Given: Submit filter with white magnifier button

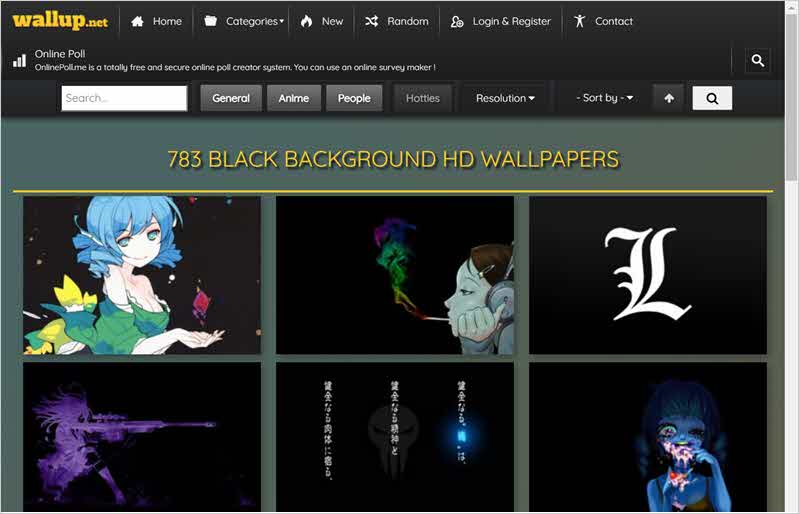Looking at the screenshot, I should 712,98.
